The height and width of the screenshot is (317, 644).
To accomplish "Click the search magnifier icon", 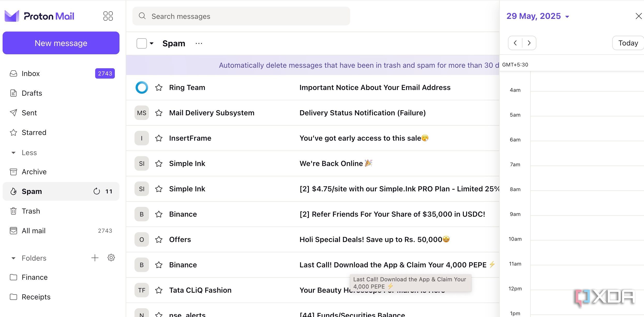I will point(142,16).
